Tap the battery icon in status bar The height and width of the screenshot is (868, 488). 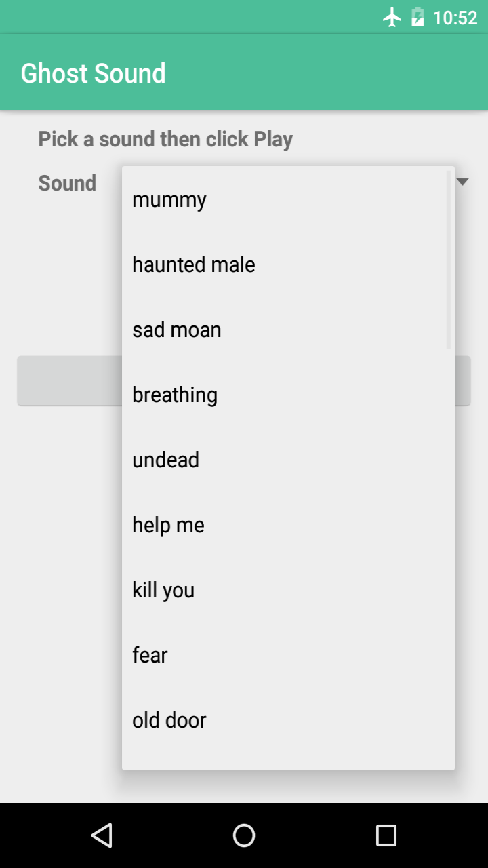pyautogui.click(x=418, y=18)
